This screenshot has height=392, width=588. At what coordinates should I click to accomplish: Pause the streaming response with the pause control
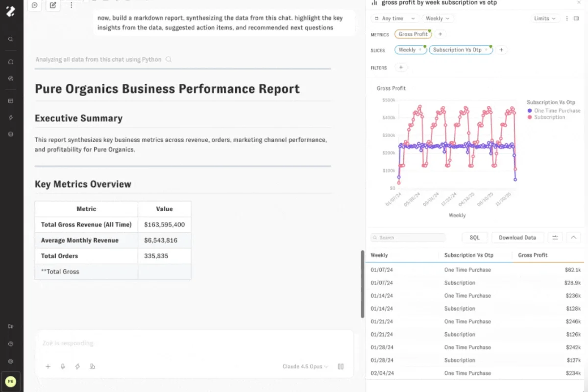(x=341, y=366)
